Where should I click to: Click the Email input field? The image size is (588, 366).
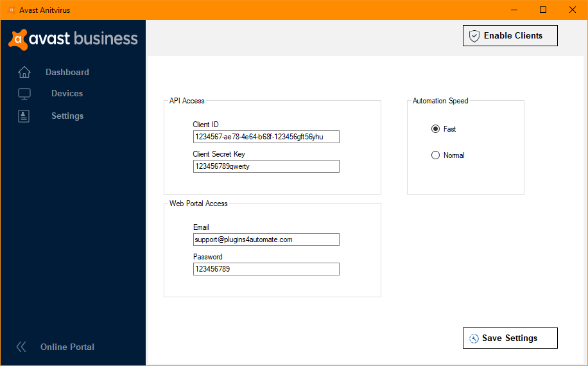(266, 240)
